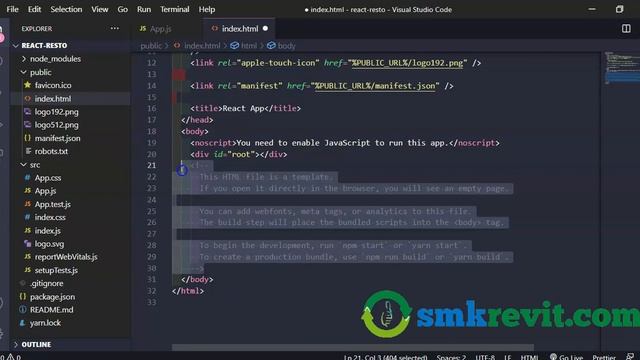Viewport: 640px width, 360px height.
Task: Open the Run menu
Action: click(x=144, y=9)
